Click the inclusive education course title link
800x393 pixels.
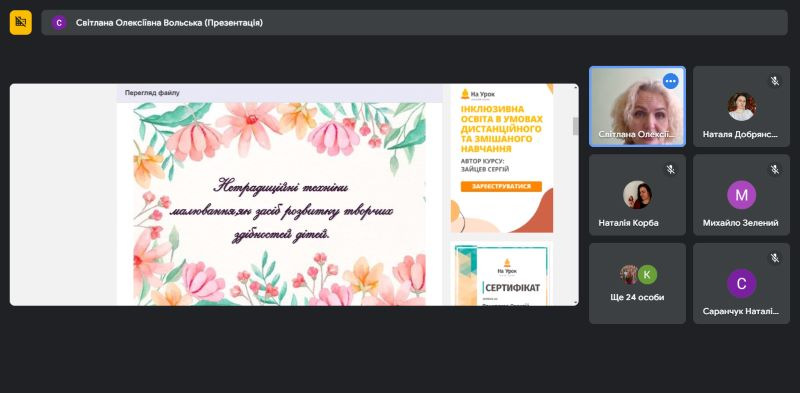501,129
